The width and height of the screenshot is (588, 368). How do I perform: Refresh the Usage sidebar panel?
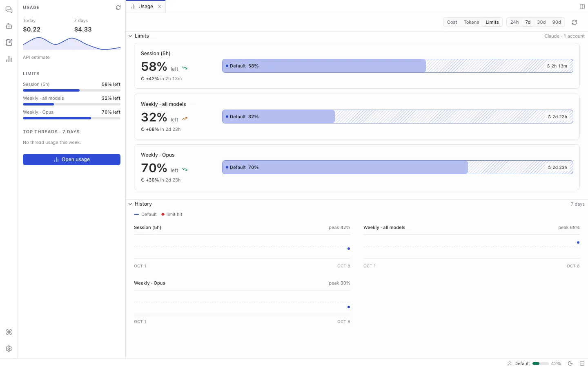(118, 8)
